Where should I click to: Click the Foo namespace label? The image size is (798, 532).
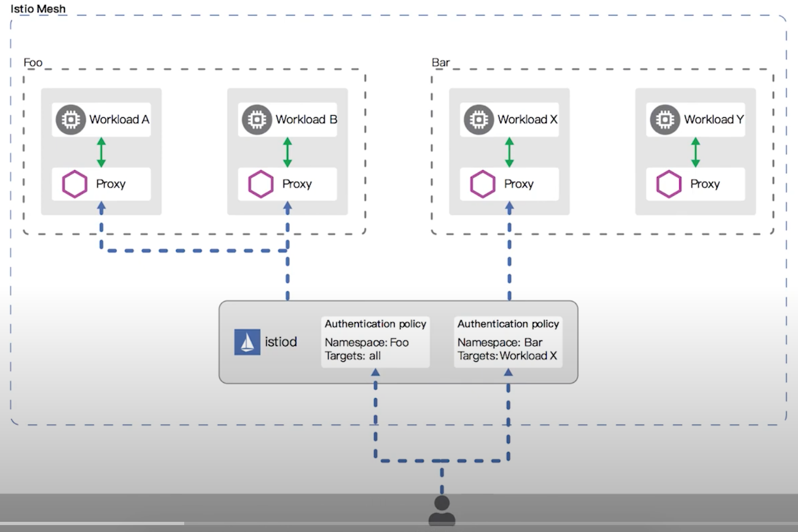pos(33,63)
